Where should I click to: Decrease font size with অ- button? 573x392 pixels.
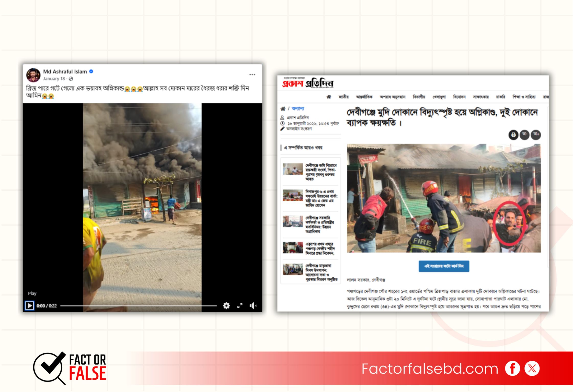[524, 135]
